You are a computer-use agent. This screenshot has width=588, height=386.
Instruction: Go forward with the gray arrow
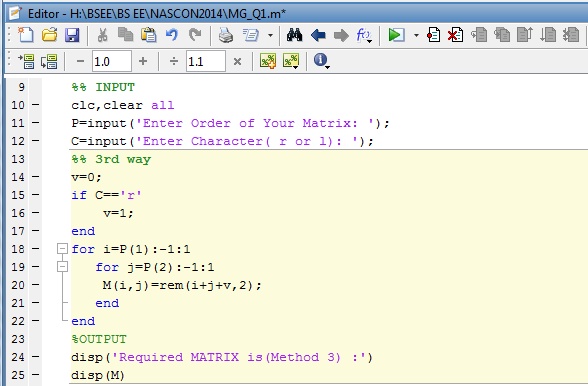point(341,36)
